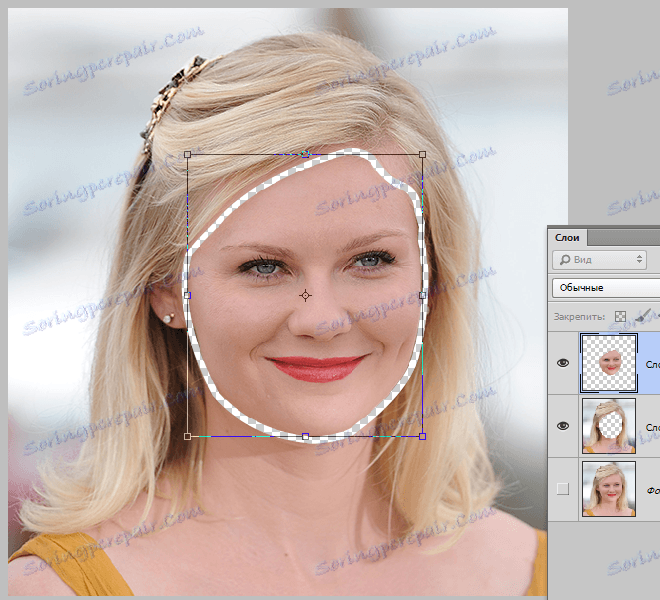Click the bottom-right transform corner handle
The height and width of the screenshot is (600, 660).
[x=423, y=436]
